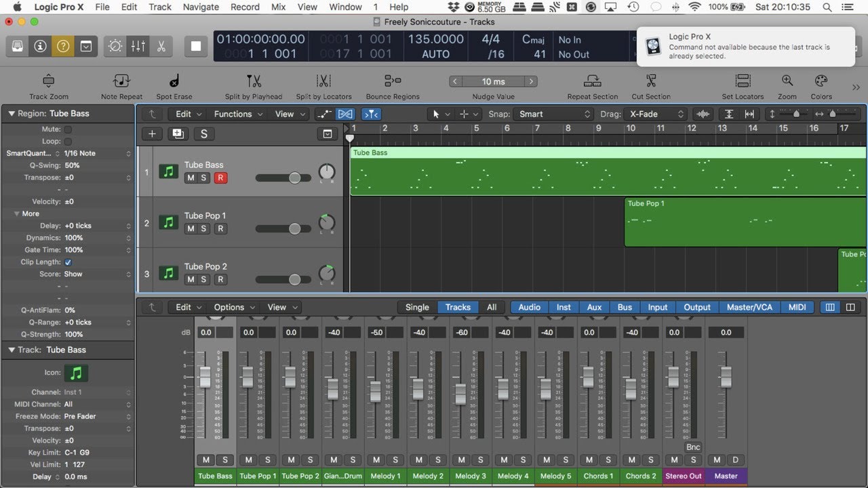Click Tube Bass track volume slider
Screen dimensions: 868x488
(283, 178)
